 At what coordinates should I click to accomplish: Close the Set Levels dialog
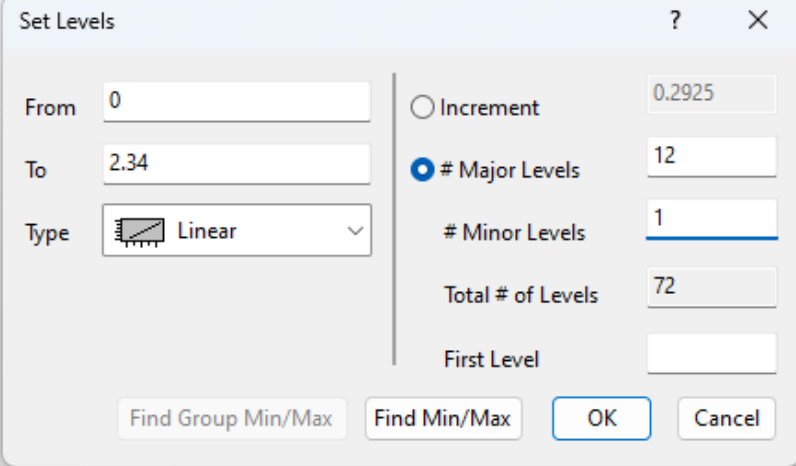[x=757, y=21]
